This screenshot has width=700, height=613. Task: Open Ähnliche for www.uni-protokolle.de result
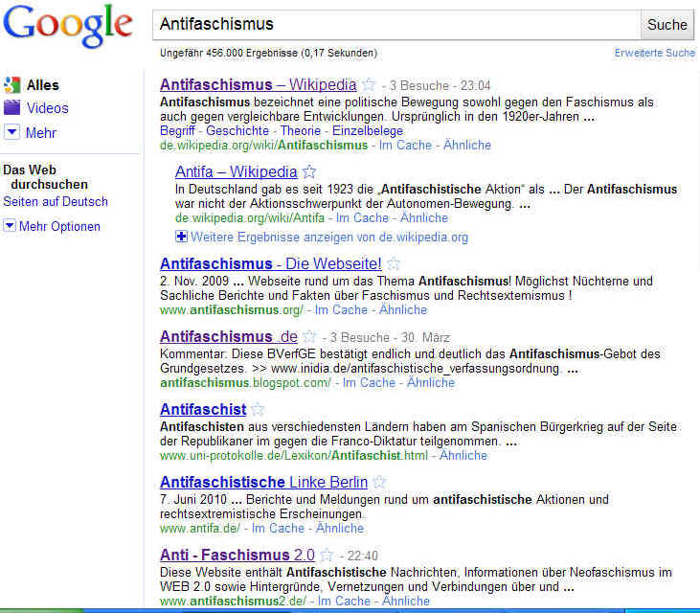click(x=463, y=455)
